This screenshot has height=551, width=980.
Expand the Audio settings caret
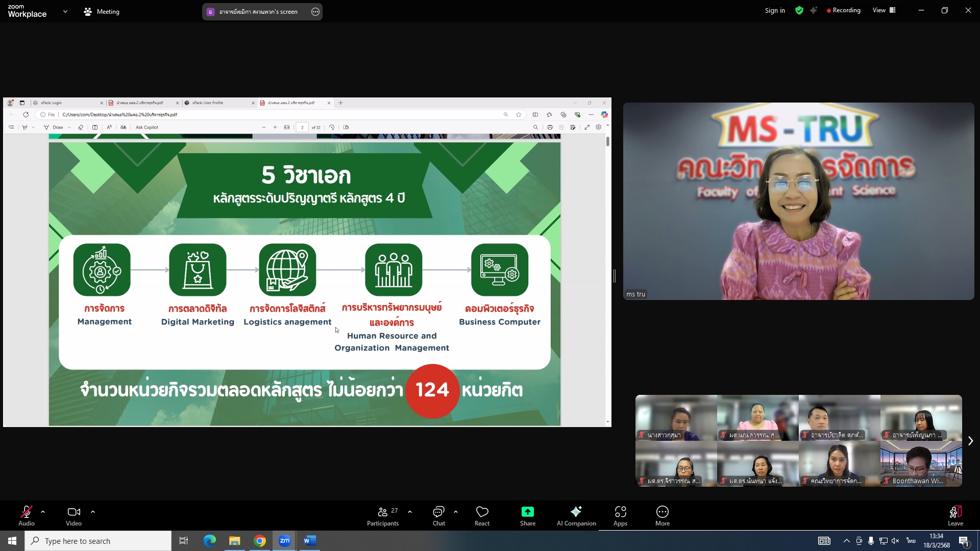43,511
